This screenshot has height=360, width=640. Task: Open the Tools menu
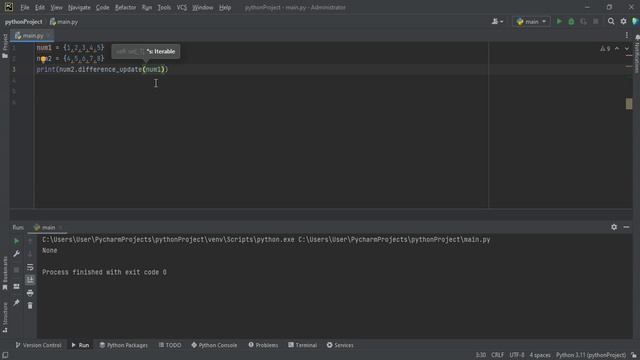pos(164,7)
